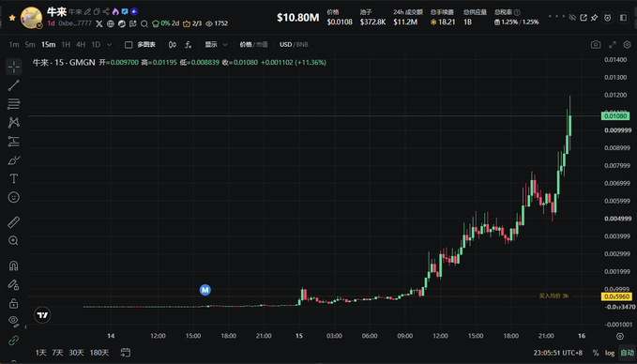Enter fullscreen chart with expand icon
Viewport: 637px width, 364px height.
(x=613, y=44)
